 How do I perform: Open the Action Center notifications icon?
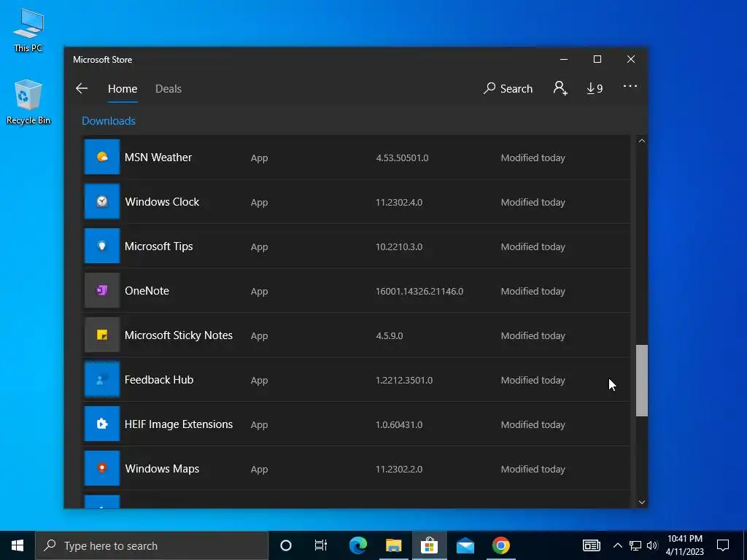coord(723,545)
